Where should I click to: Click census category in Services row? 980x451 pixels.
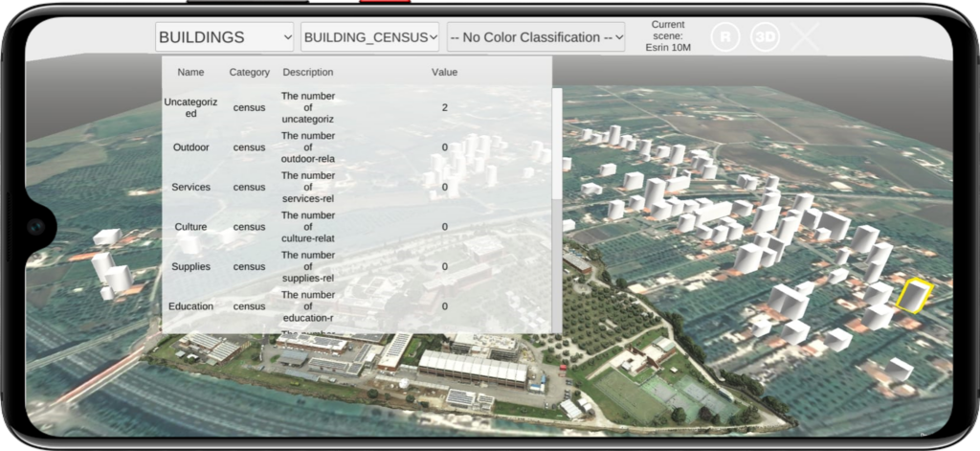[x=250, y=187]
